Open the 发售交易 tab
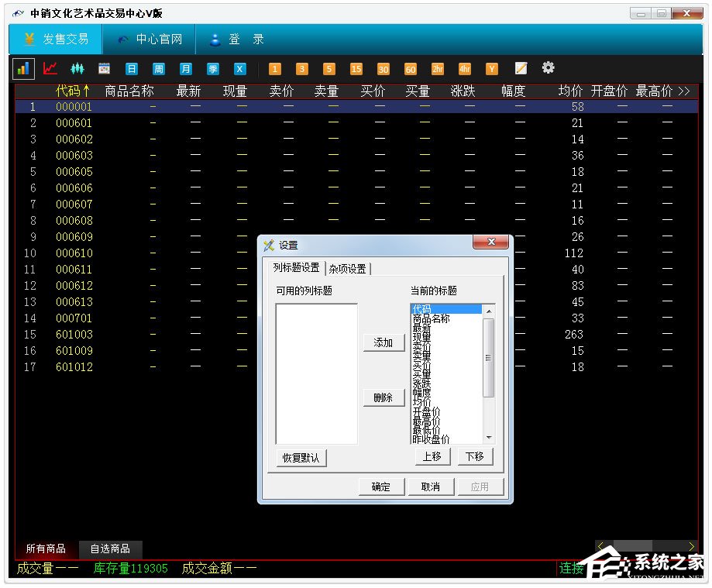The height and width of the screenshot is (588, 712). pos(56,40)
